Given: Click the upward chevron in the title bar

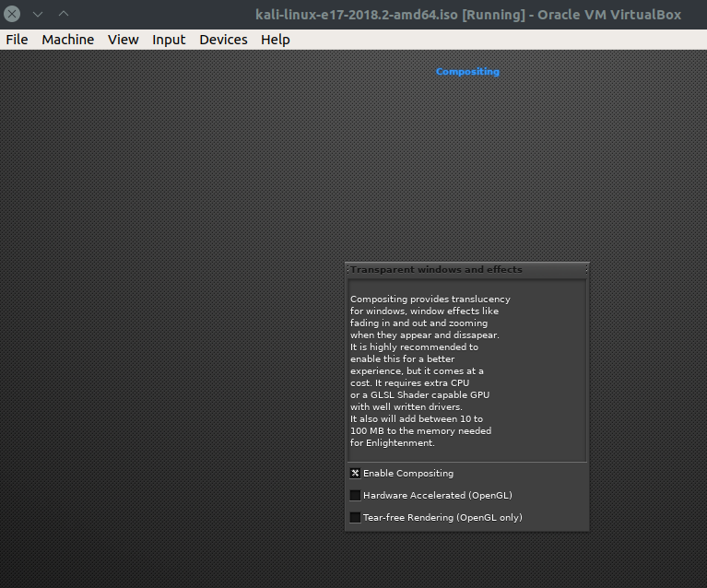Looking at the screenshot, I should 64,14.
